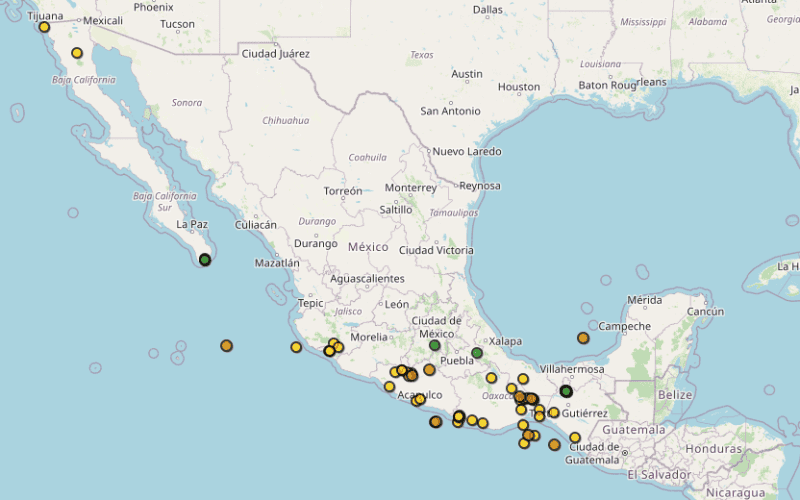This screenshot has width=800, height=500.
Task: Click the Mérida city label
Action: (x=644, y=300)
